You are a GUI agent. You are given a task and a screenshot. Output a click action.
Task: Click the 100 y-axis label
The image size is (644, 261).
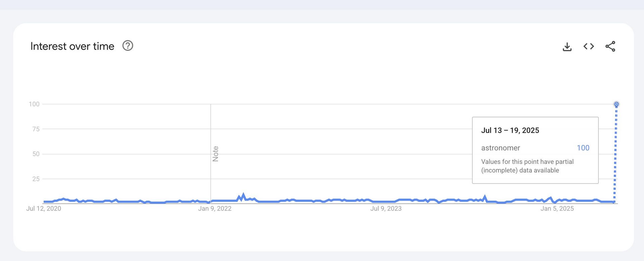34,104
